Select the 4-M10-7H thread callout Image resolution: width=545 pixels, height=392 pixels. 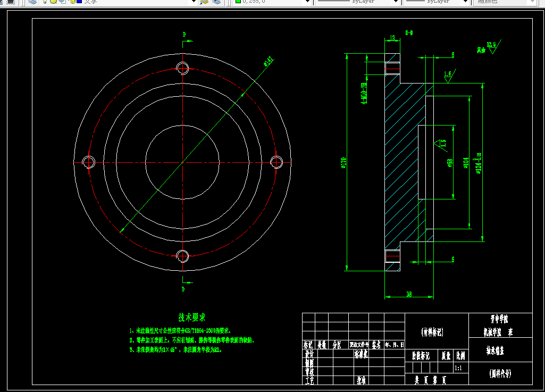(x=364, y=93)
